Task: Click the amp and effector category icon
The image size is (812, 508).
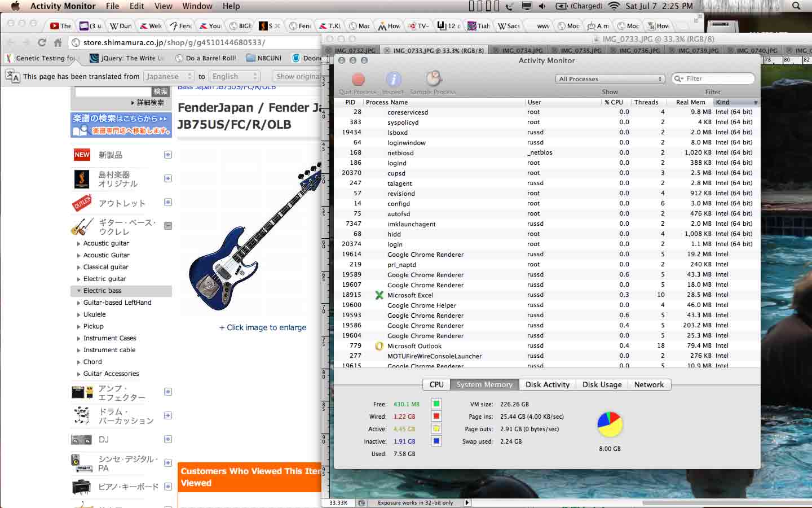Action: point(82,392)
